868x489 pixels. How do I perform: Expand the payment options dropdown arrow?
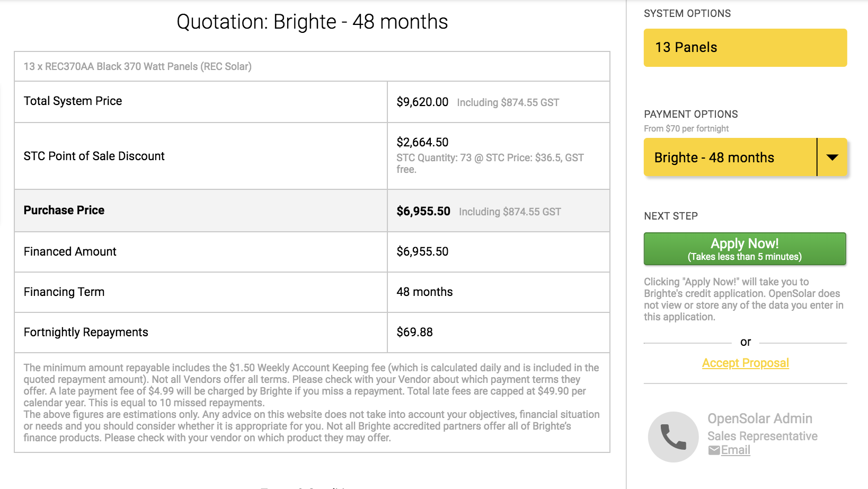tap(832, 158)
